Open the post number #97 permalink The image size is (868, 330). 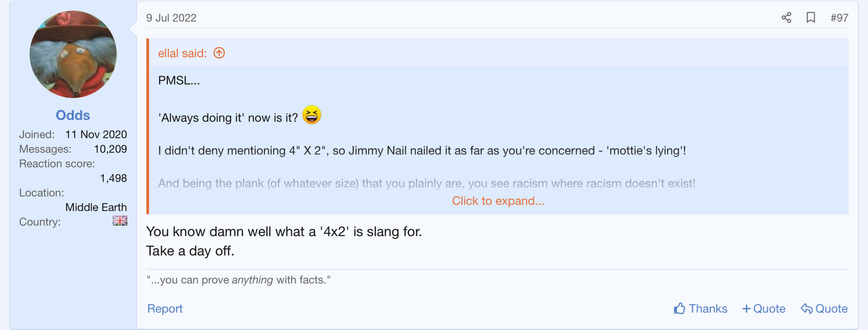(839, 18)
